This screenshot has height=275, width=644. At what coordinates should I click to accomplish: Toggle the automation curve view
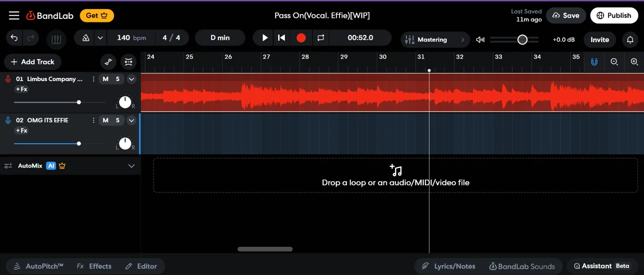(108, 62)
